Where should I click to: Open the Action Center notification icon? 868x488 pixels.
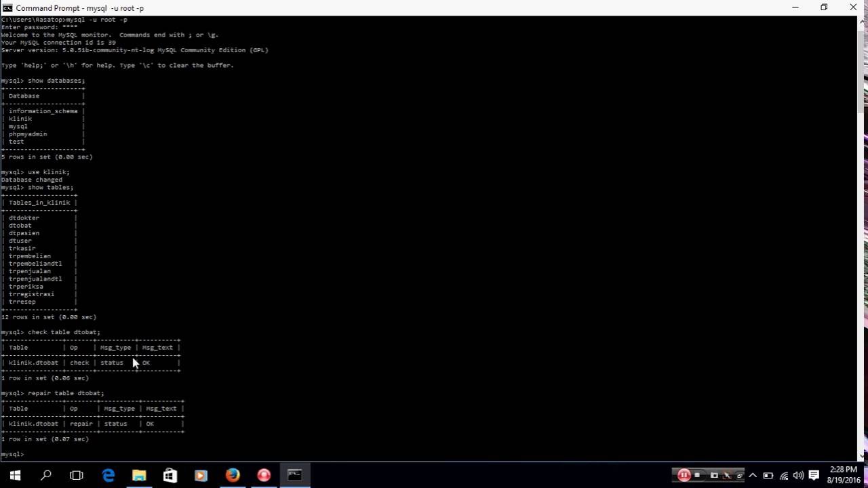pos(814,475)
